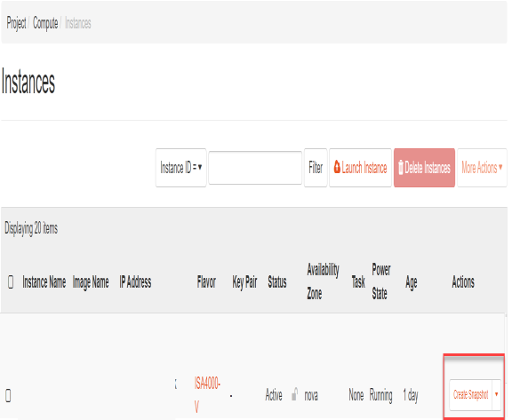512x420 pixels.
Task: Click the Create Snapshot button
Action: pyautogui.click(x=470, y=394)
